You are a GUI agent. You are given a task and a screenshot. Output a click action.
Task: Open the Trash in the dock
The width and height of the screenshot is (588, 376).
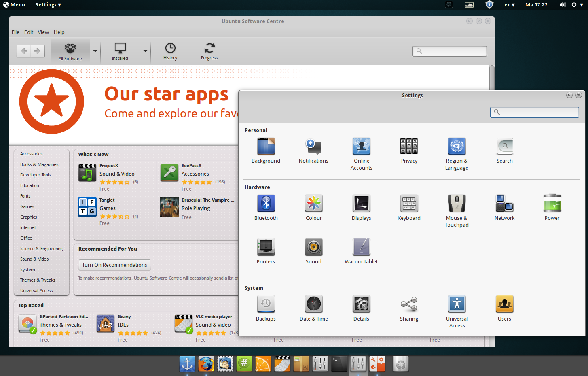401,364
